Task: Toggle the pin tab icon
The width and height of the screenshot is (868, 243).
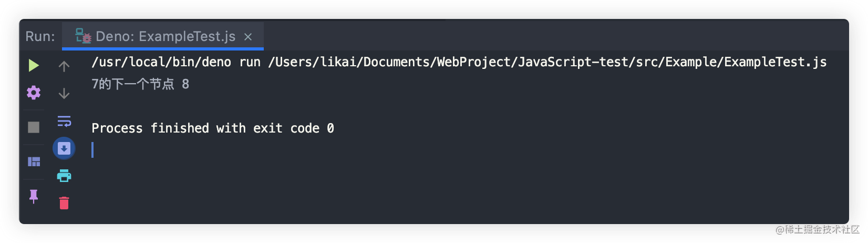Action: (34, 196)
